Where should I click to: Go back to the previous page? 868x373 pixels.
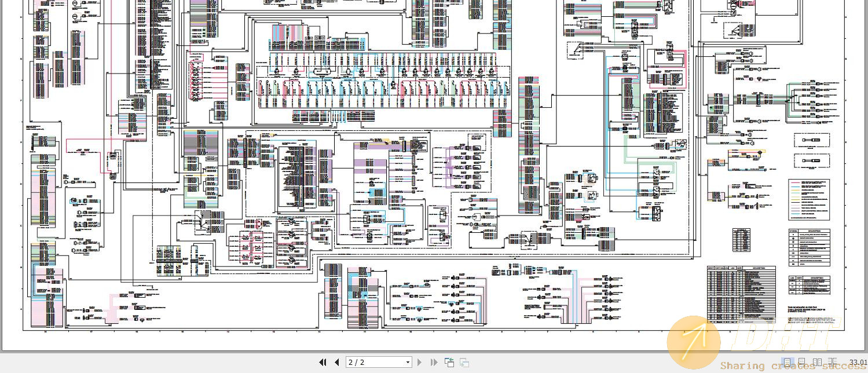pos(336,362)
